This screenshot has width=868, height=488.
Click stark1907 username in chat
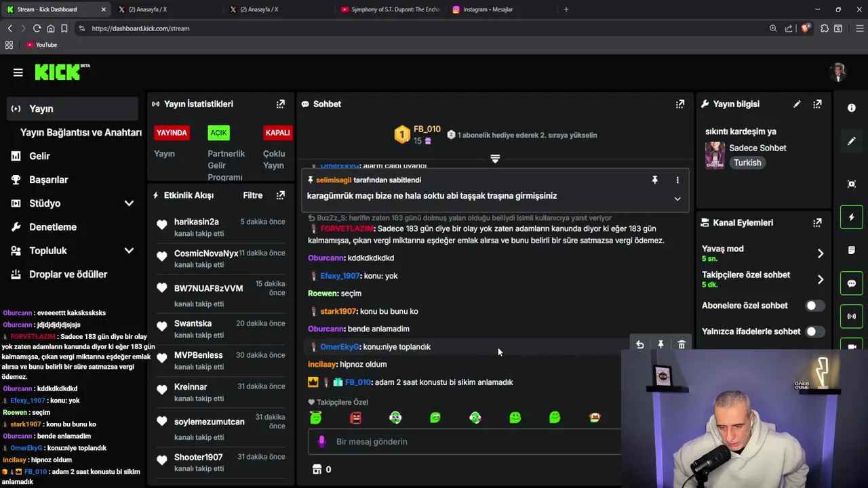tap(338, 311)
